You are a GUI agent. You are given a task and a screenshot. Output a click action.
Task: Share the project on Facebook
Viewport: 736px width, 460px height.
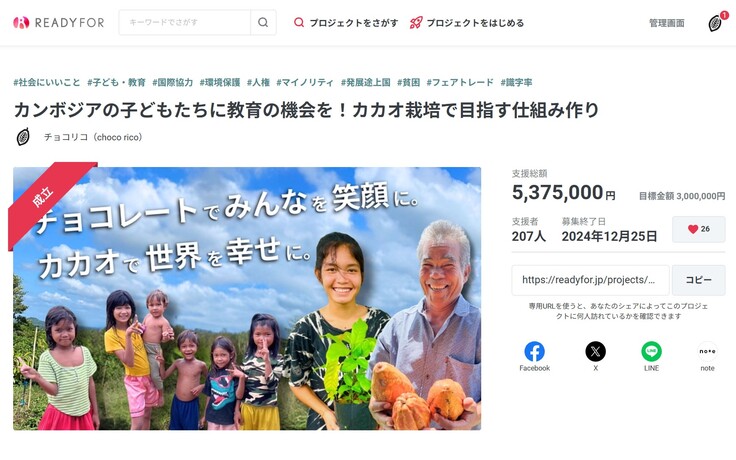point(534,356)
